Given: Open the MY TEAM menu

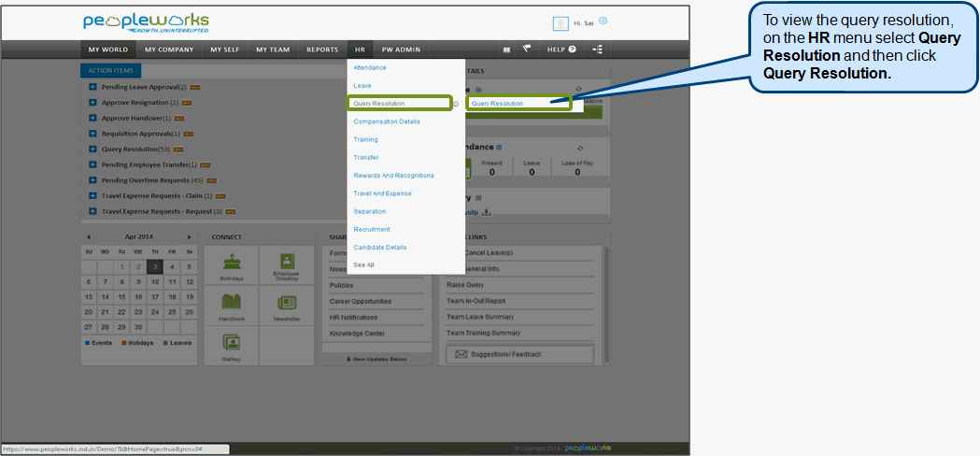Looking at the screenshot, I should click(273, 50).
